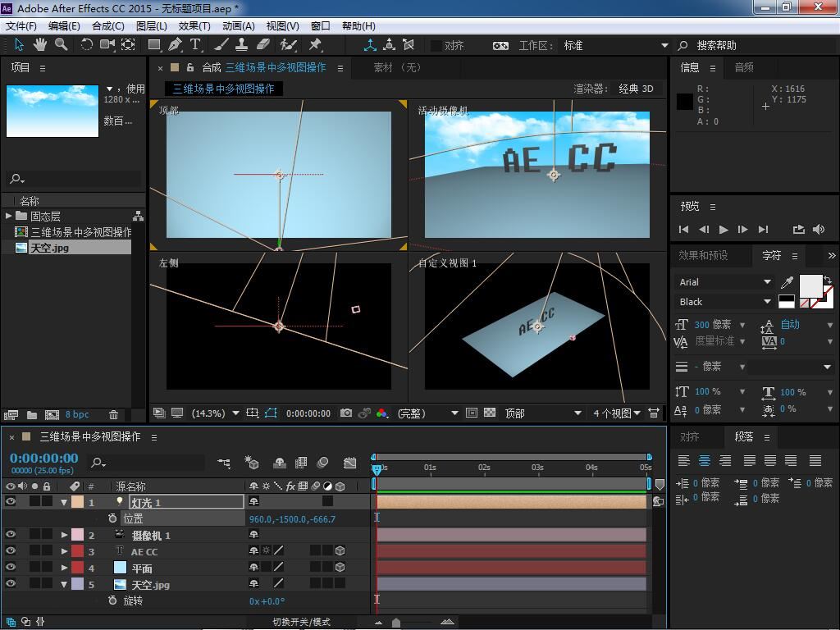Click the show channel RGB icon
Screen dimensions: 840x630
pyautogui.click(x=382, y=413)
